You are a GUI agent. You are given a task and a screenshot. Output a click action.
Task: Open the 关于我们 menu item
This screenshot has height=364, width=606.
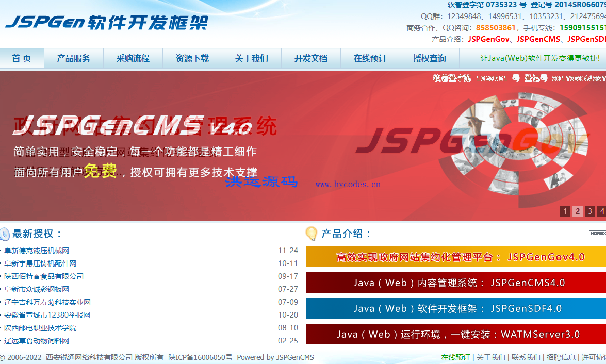tap(252, 58)
